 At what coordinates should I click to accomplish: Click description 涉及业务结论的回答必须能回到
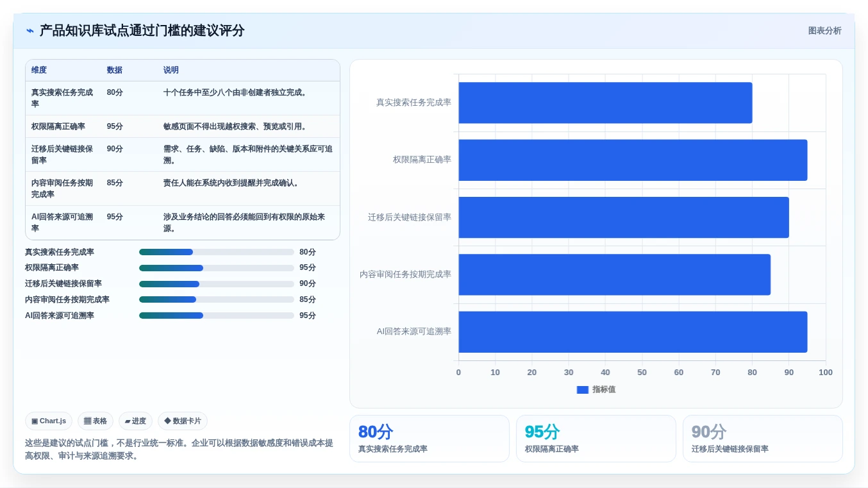click(x=248, y=223)
